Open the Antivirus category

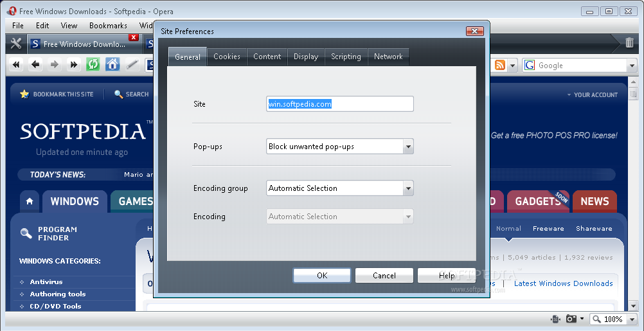[x=46, y=282]
